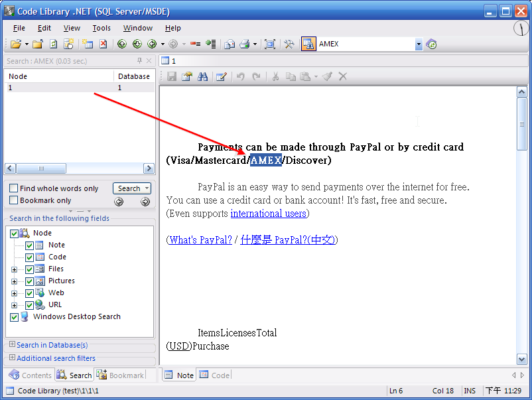Click the scissors cut icon

pos(275,76)
